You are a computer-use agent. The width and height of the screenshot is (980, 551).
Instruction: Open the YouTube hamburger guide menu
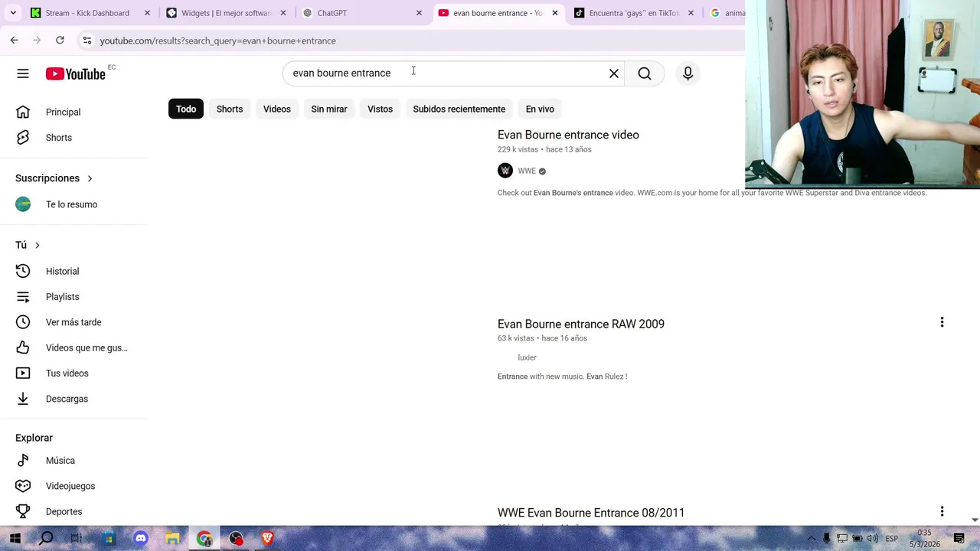click(x=23, y=73)
